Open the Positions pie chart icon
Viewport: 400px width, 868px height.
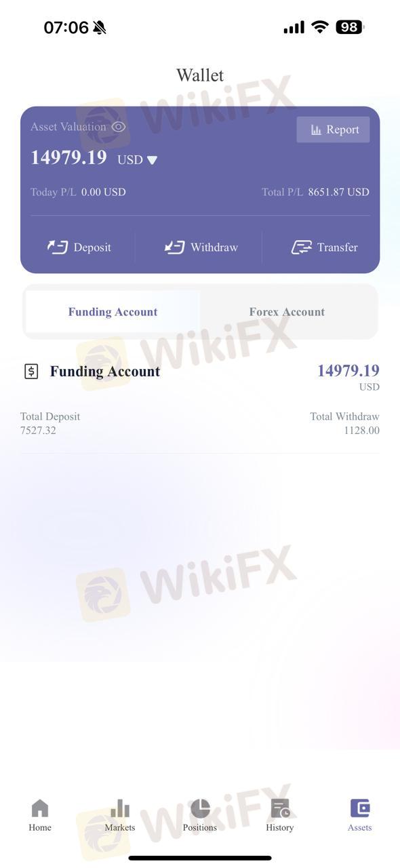click(x=200, y=808)
